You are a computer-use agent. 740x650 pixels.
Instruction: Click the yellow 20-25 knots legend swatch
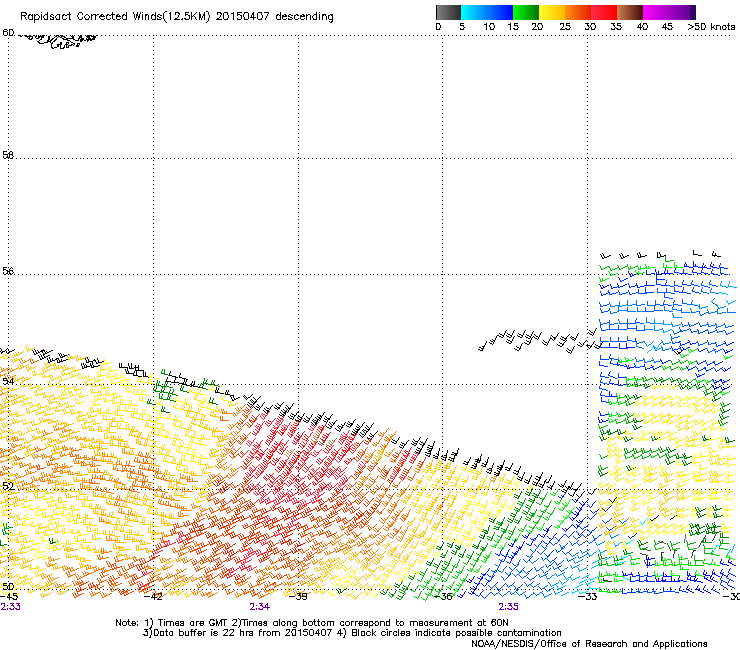pyautogui.click(x=552, y=12)
